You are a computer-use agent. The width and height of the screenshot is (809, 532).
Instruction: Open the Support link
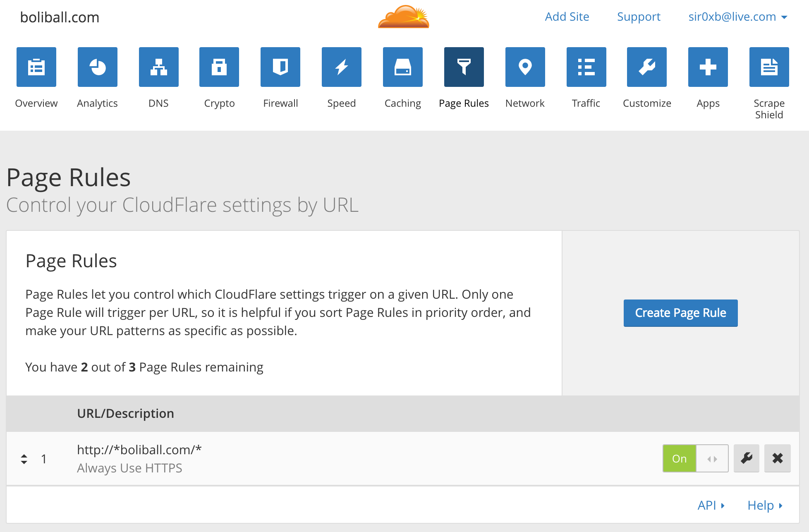639,17
